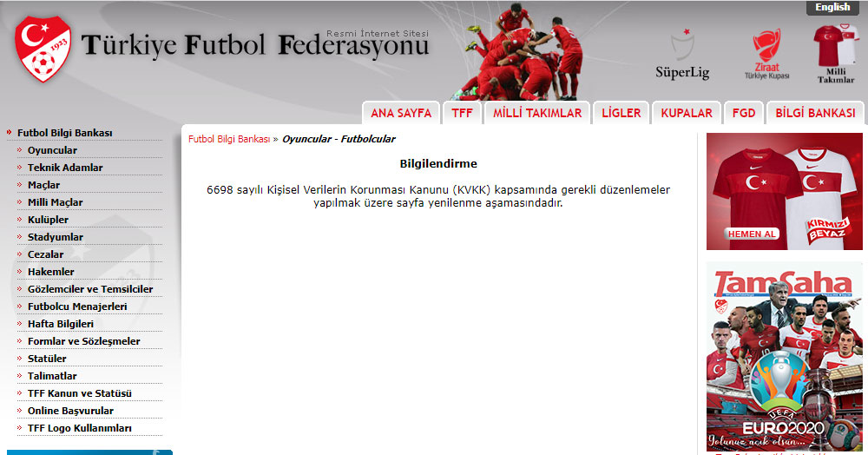Open Kulüpler in the sidebar
The width and height of the screenshot is (868, 455).
48,219
